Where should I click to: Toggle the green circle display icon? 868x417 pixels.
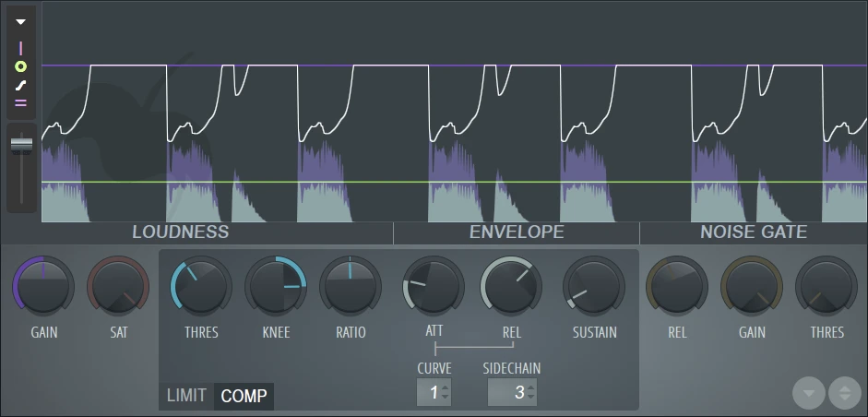21,67
